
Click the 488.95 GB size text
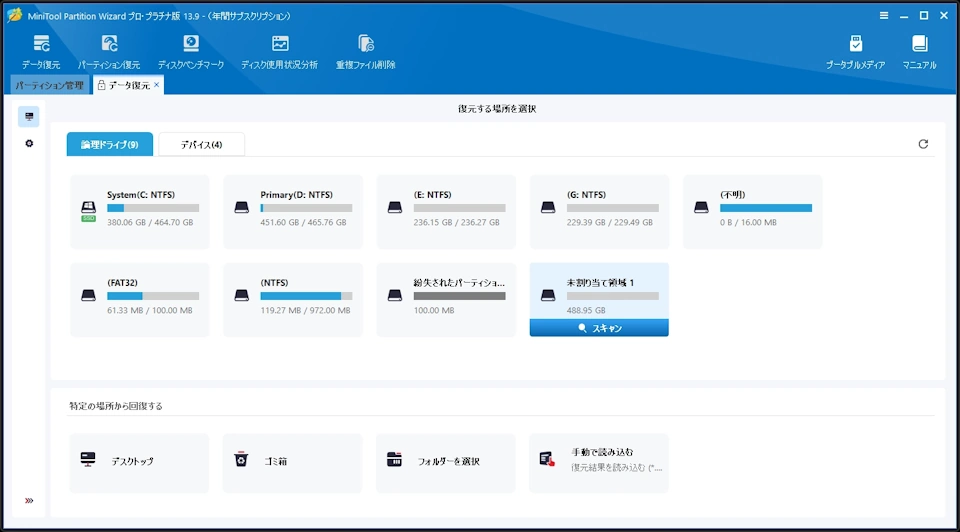[586, 310]
